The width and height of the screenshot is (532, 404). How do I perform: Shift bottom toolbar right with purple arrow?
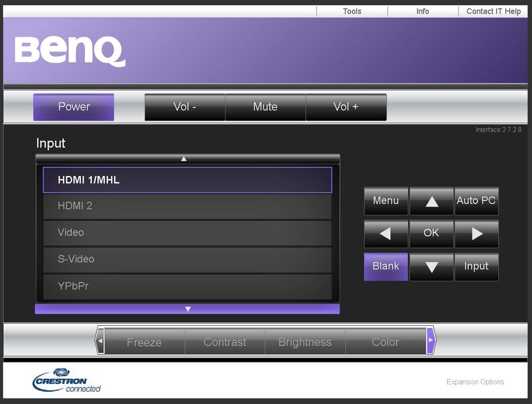tap(430, 341)
